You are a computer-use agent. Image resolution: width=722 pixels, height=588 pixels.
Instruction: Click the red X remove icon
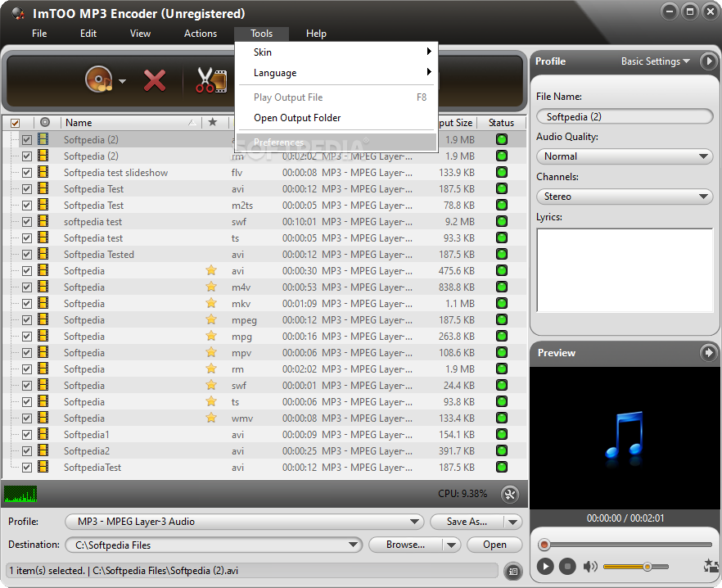155,81
